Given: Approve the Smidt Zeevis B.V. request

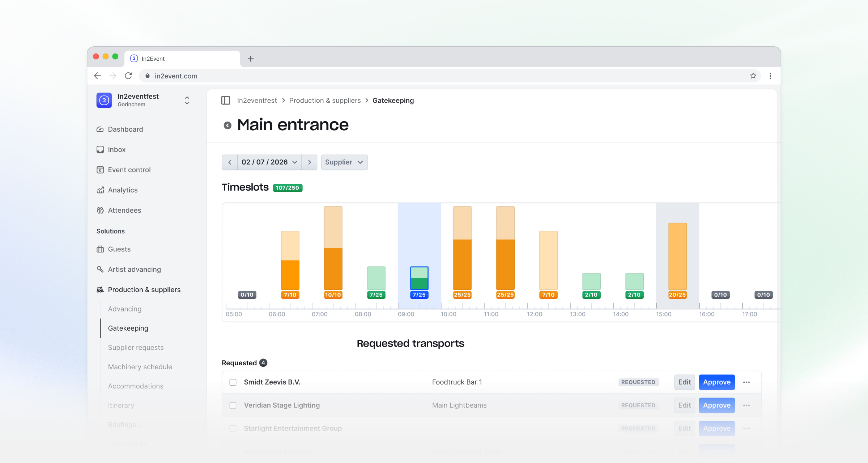Looking at the screenshot, I should 717,382.
